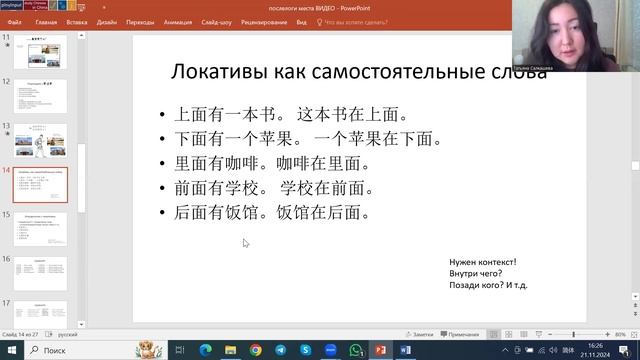Click the animation star under slide 11
640x360 pixels.
7,45
